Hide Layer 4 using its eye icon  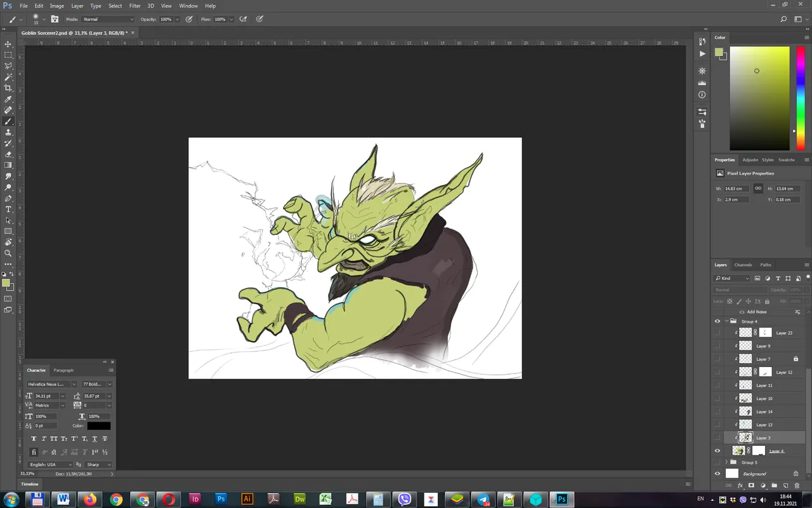pyautogui.click(x=717, y=451)
